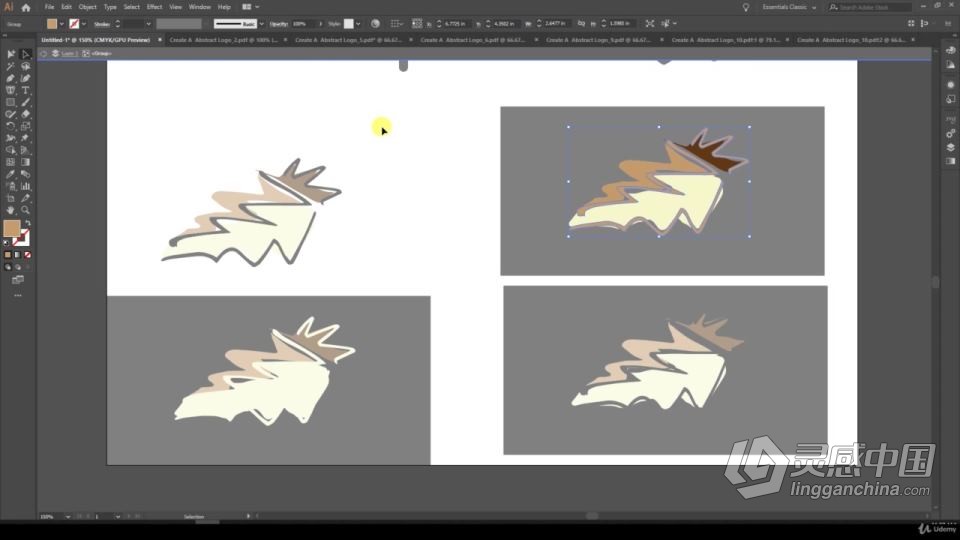This screenshot has width=960, height=540.
Task: Click the Stroke panel link
Action: pyautogui.click(x=102, y=24)
